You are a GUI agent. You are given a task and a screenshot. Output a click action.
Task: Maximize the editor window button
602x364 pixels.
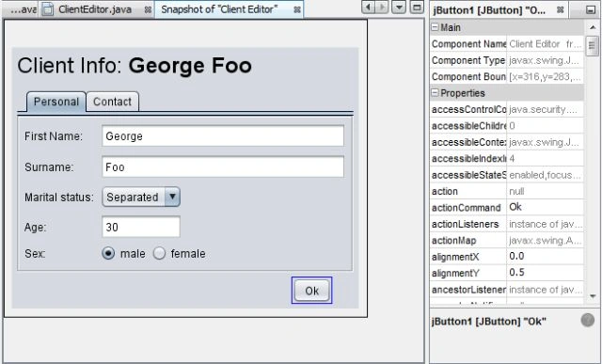coord(417,7)
